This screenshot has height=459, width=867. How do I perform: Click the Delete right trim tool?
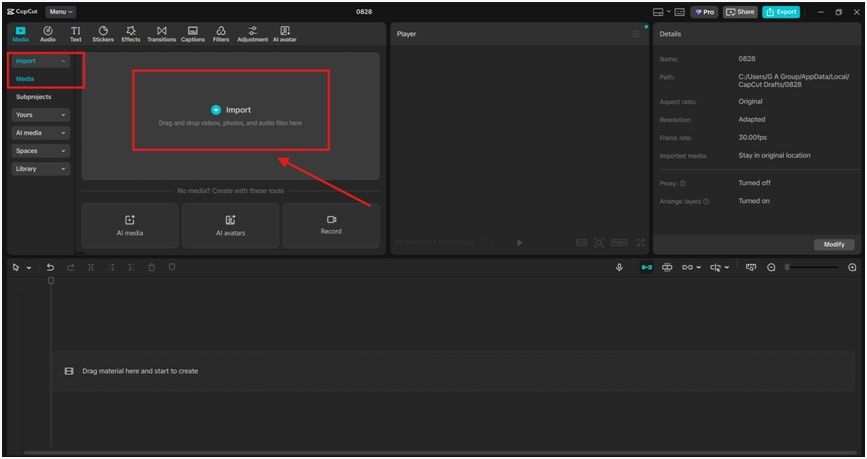pos(131,268)
